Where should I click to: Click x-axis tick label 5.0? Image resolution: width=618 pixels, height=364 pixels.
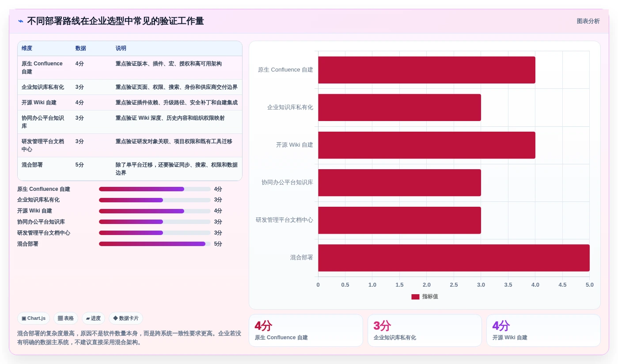(x=590, y=285)
